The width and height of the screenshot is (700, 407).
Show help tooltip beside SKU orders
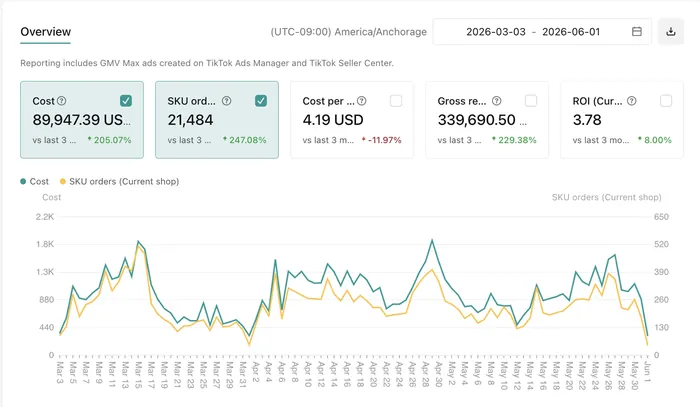click(x=227, y=101)
